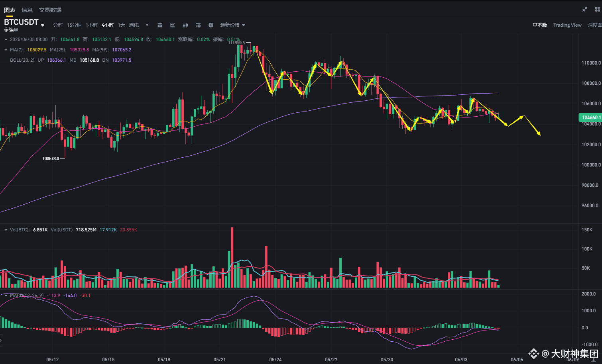Image resolution: width=602 pixels, height=364 pixels.
Task: Open the layout widgets grid icon
Action: pyautogui.click(x=598, y=9)
